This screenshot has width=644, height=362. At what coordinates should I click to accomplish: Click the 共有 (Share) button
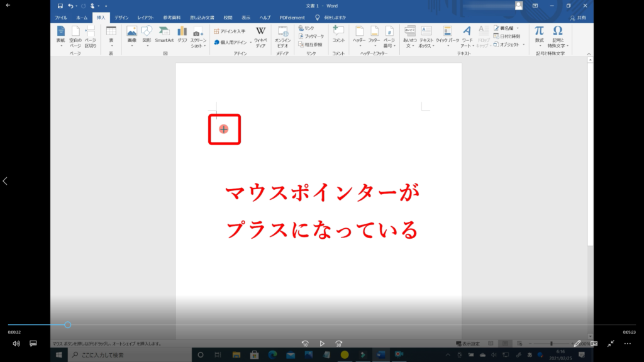point(577,18)
